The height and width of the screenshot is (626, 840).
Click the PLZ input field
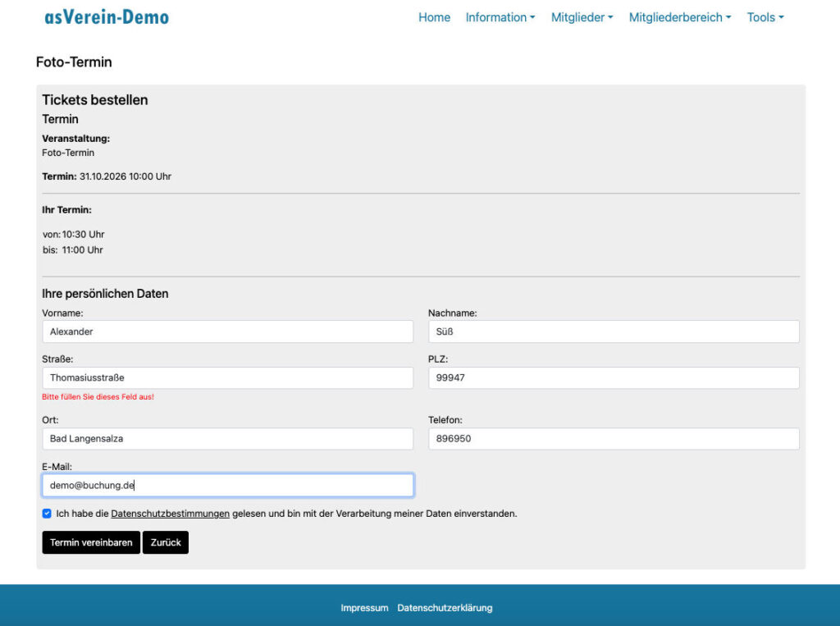pos(613,377)
